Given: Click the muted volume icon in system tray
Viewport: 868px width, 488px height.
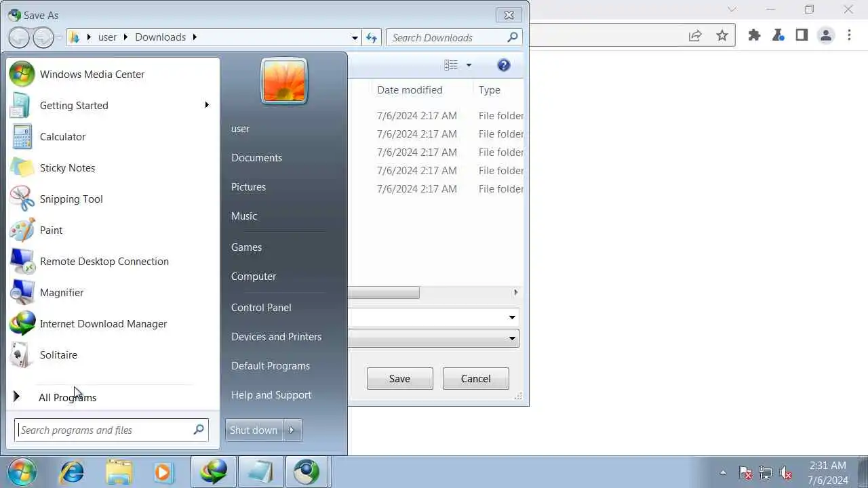Looking at the screenshot, I should (x=786, y=473).
